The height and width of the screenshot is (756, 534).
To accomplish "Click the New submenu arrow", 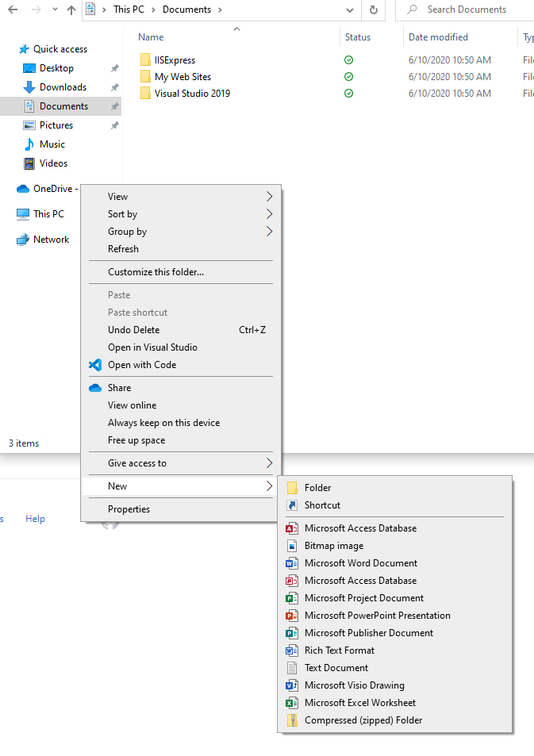I will coord(269,486).
